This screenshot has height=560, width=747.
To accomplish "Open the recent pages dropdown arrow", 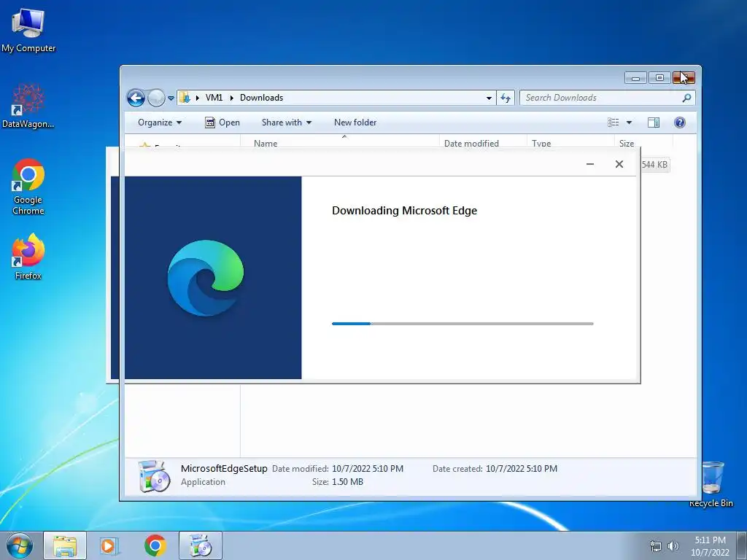I will pyautogui.click(x=171, y=98).
